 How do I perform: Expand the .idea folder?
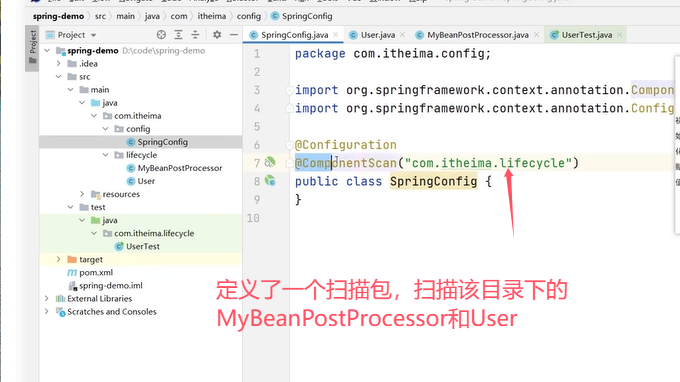59,63
